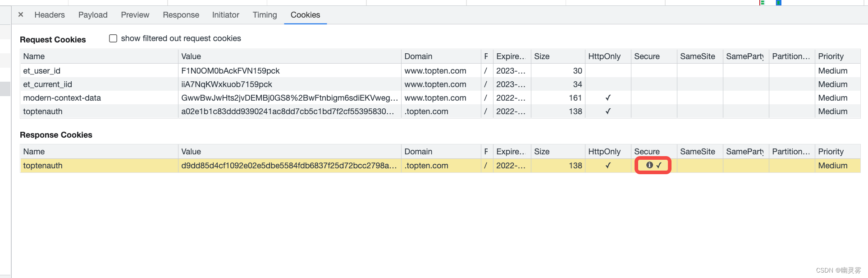
Task: Open the Headers tab
Action: (50, 15)
